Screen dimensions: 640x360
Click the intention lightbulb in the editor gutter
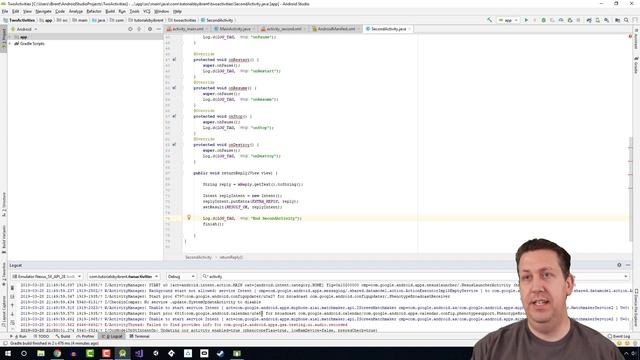tap(189, 218)
